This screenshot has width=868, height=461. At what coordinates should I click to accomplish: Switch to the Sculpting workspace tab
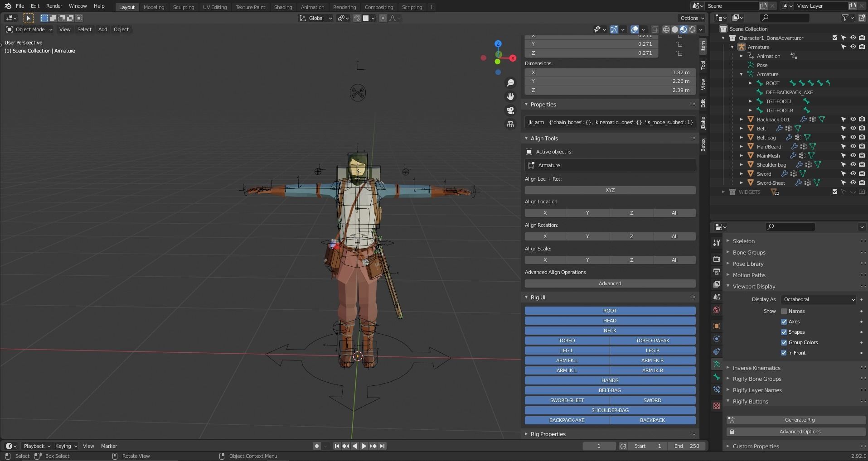click(183, 7)
